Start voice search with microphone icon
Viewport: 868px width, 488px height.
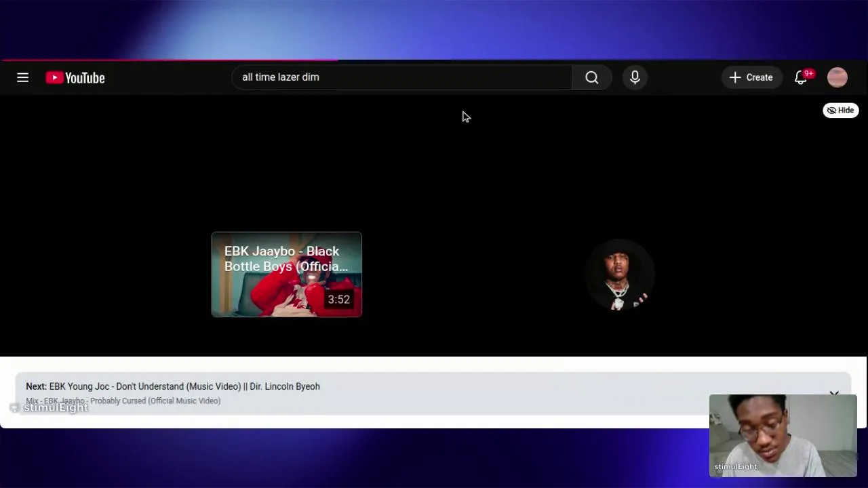(635, 78)
